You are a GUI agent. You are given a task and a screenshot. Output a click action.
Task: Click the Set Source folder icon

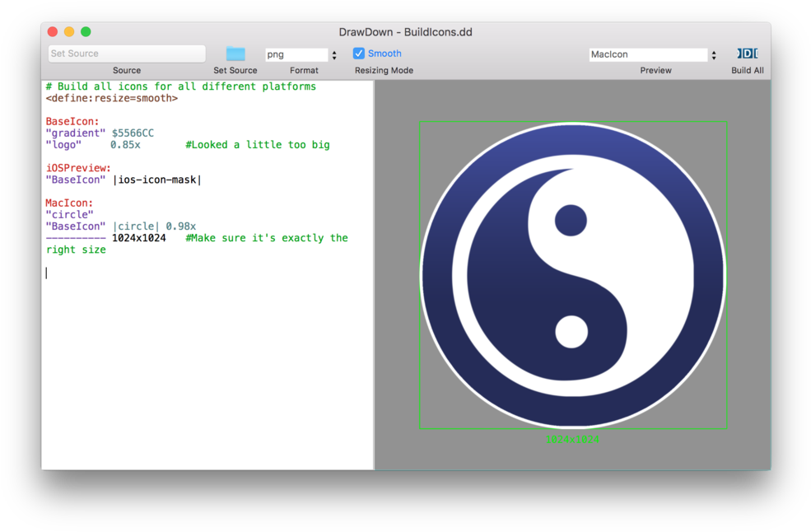235,54
